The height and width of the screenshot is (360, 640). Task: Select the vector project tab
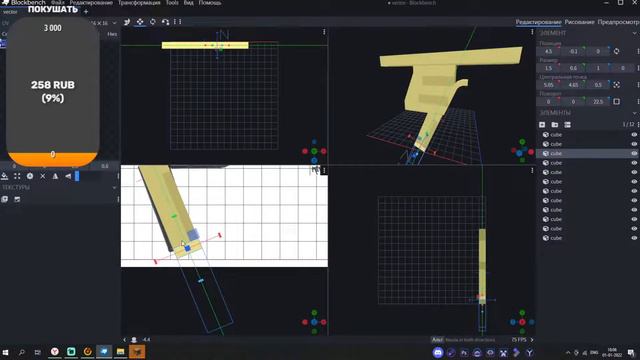click(11, 12)
